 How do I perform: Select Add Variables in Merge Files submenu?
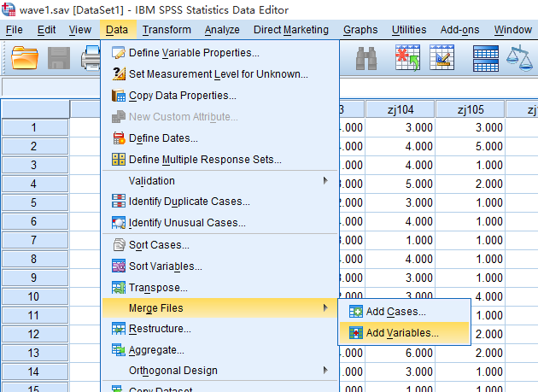402,332
